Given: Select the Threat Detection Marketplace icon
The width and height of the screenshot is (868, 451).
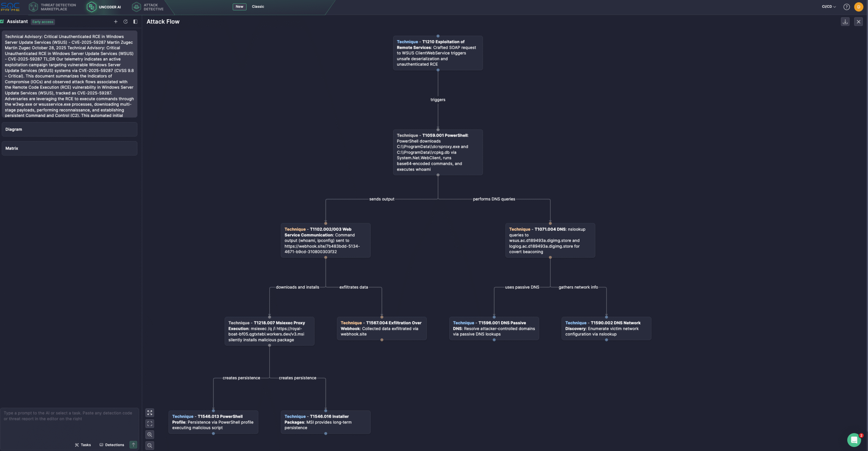Looking at the screenshot, I should 33,6.
